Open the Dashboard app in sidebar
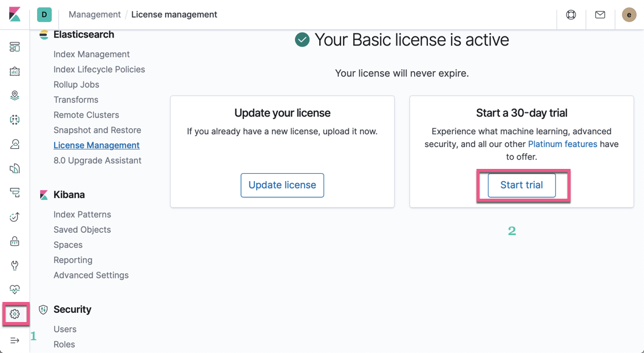The height and width of the screenshot is (353, 644). click(15, 47)
